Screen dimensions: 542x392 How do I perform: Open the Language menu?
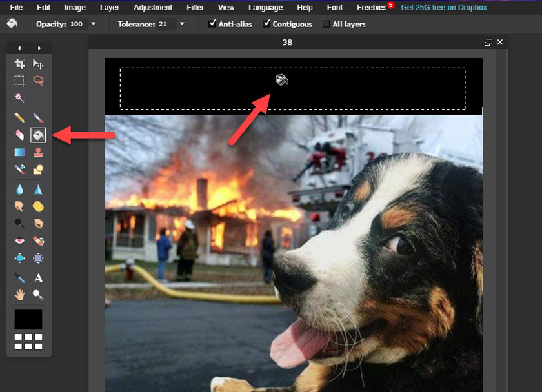pos(265,7)
